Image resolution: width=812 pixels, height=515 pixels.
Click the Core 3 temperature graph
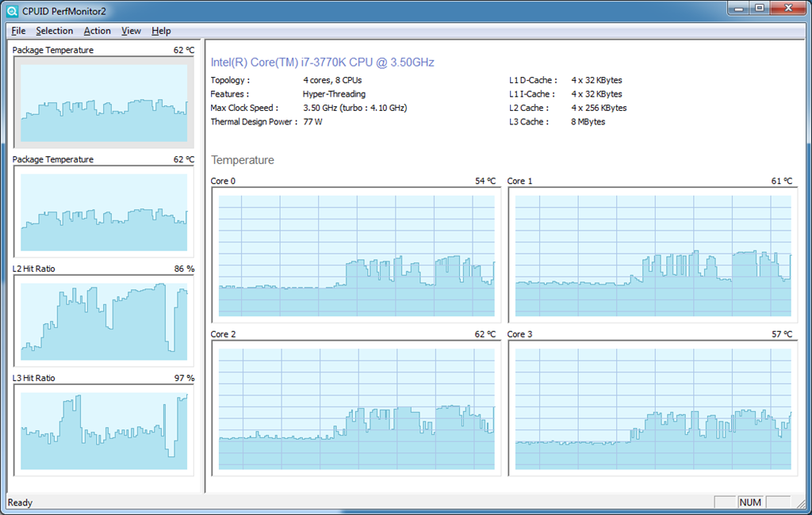tap(653, 408)
